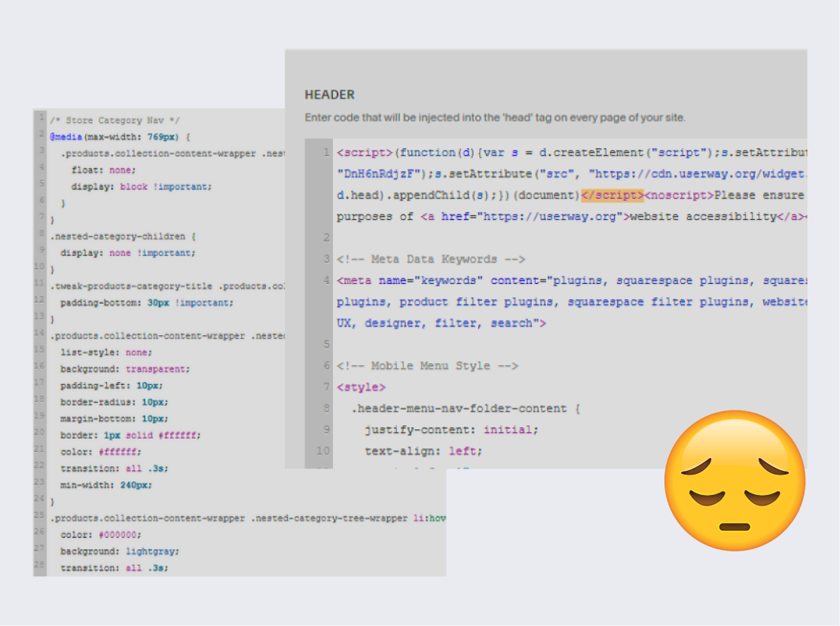This screenshot has width=840, height=626.
Task: Click the "justify-content: initial;" line
Action: 451,430
